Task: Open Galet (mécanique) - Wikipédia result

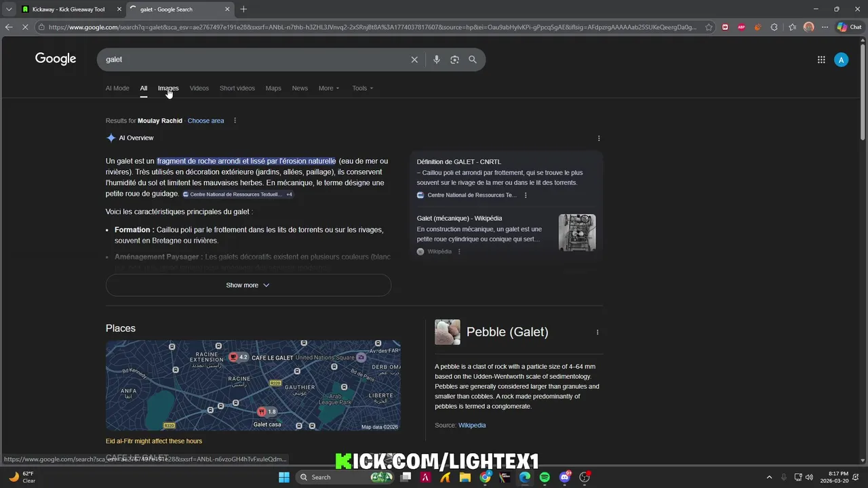Action: click(460, 218)
